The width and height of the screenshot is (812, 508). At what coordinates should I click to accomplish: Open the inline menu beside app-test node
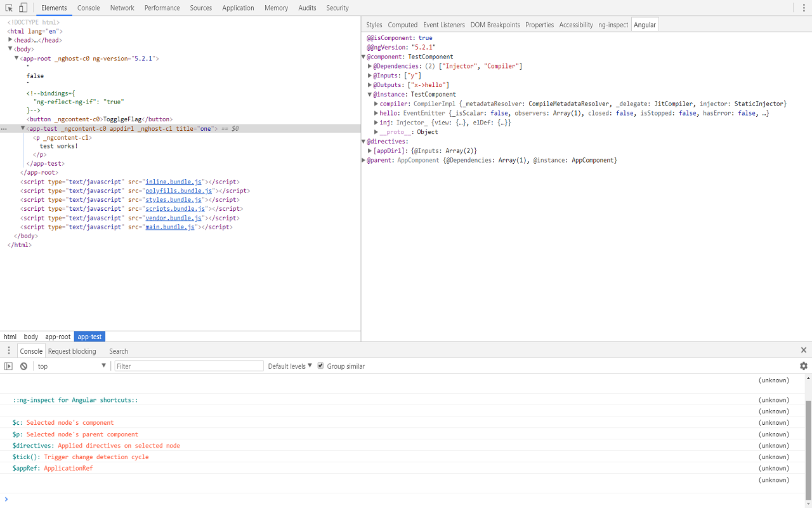click(4, 128)
